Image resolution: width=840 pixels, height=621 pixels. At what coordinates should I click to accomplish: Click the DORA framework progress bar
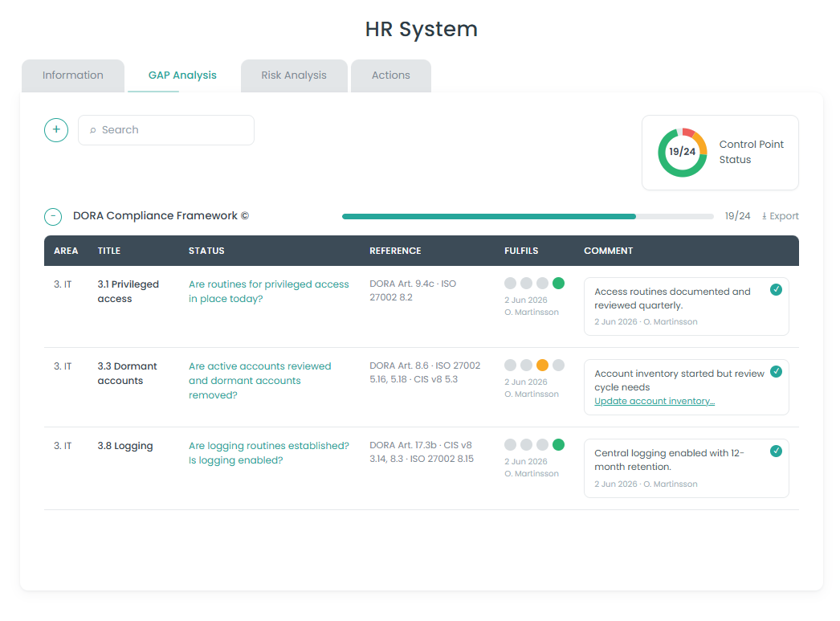[x=528, y=216]
